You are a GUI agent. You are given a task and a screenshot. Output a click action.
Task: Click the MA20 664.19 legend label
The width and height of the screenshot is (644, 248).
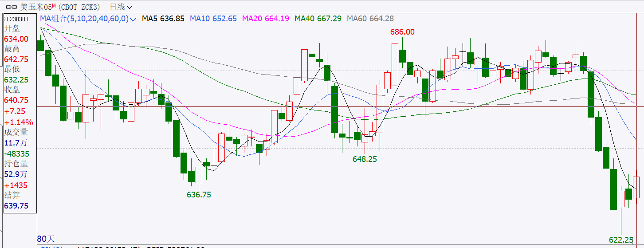(266, 19)
